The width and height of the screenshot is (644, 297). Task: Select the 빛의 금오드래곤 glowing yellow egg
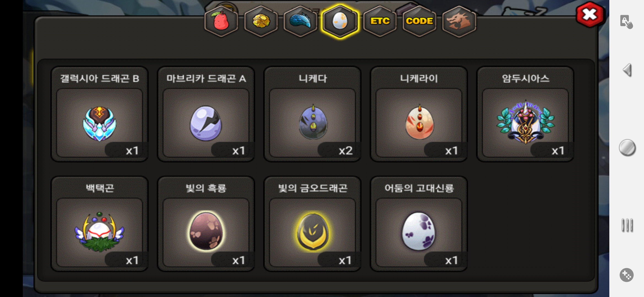tap(312, 224)
